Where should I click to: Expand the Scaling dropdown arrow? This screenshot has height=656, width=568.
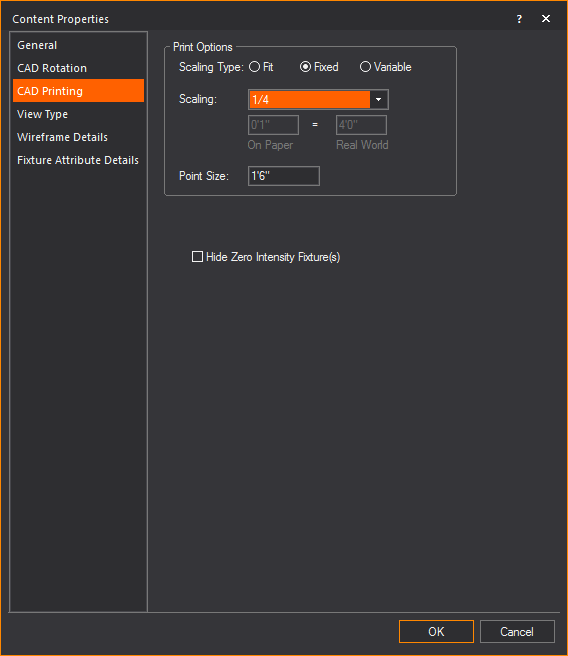379,100
